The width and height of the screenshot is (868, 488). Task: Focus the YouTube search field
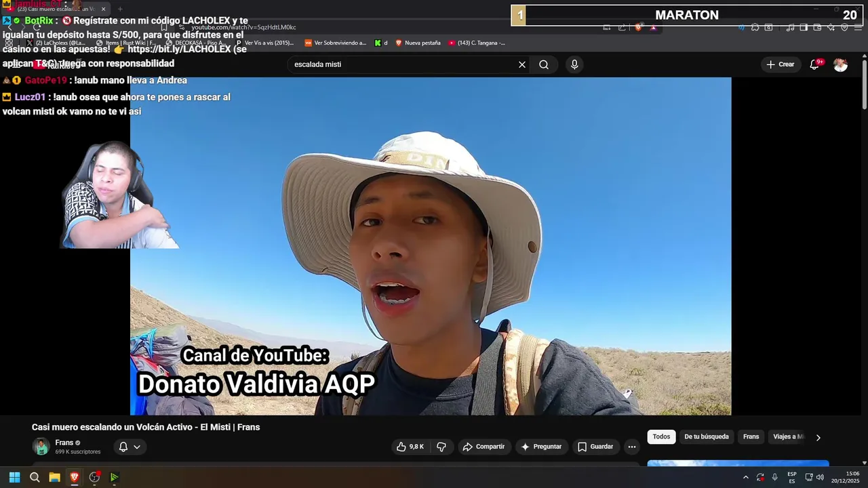[403, 64]
